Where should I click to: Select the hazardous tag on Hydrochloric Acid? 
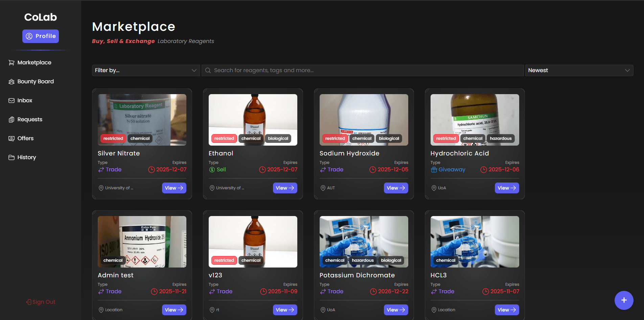point(501,138)
